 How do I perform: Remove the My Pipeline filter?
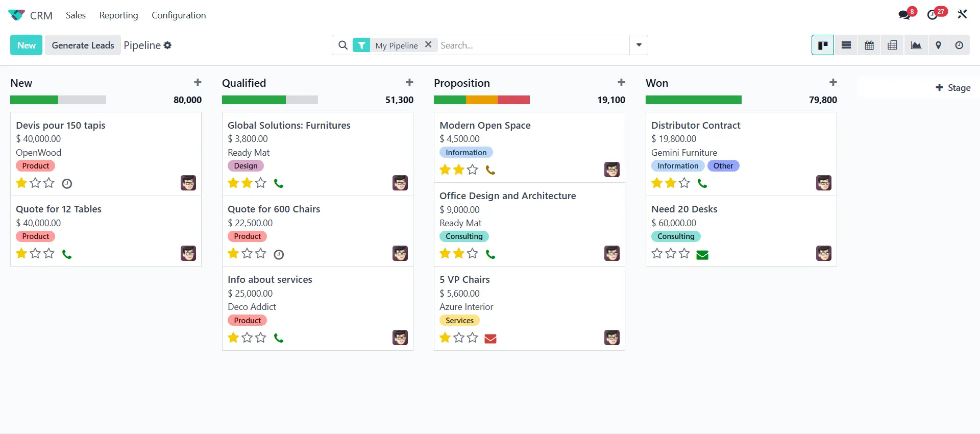point(428,44)
